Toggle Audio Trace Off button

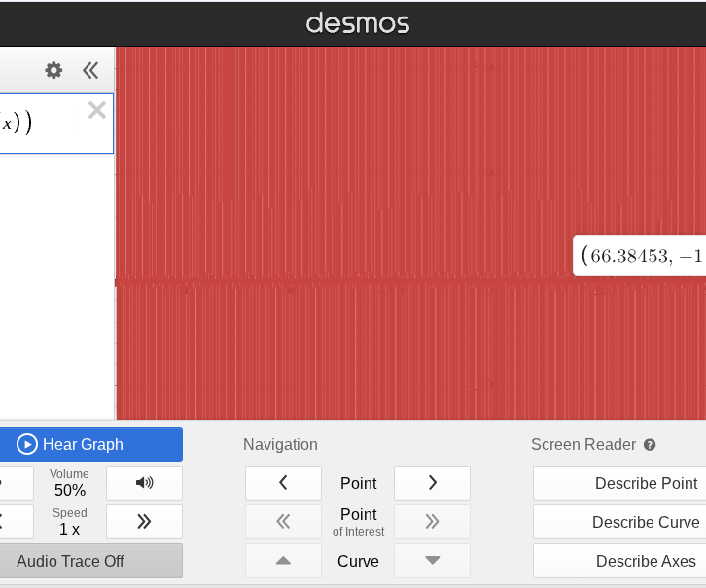coord(90,561)
